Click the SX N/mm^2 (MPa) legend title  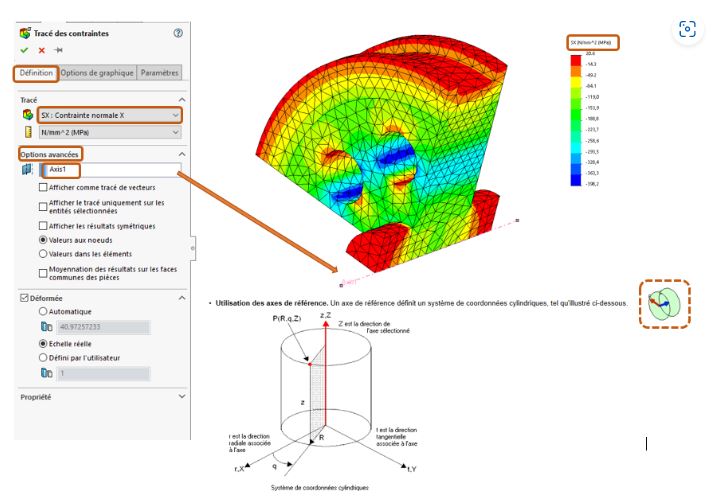tap(592, 43)
